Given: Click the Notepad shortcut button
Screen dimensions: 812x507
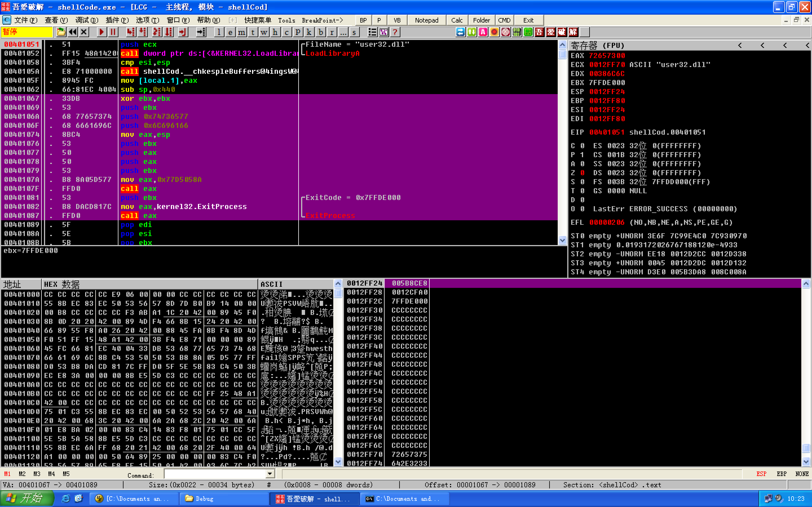Looking at the screenshot, I should [426, 20].
